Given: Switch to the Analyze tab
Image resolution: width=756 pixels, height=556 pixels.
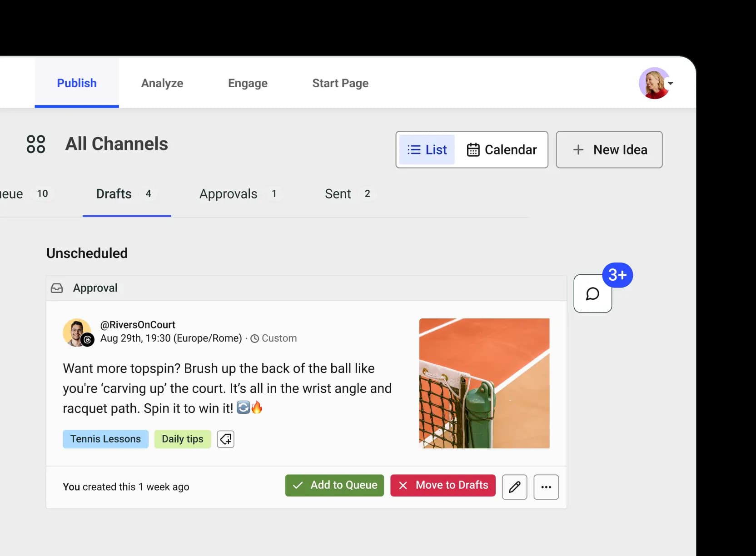Looking at the screenshot, I should 162,83.
